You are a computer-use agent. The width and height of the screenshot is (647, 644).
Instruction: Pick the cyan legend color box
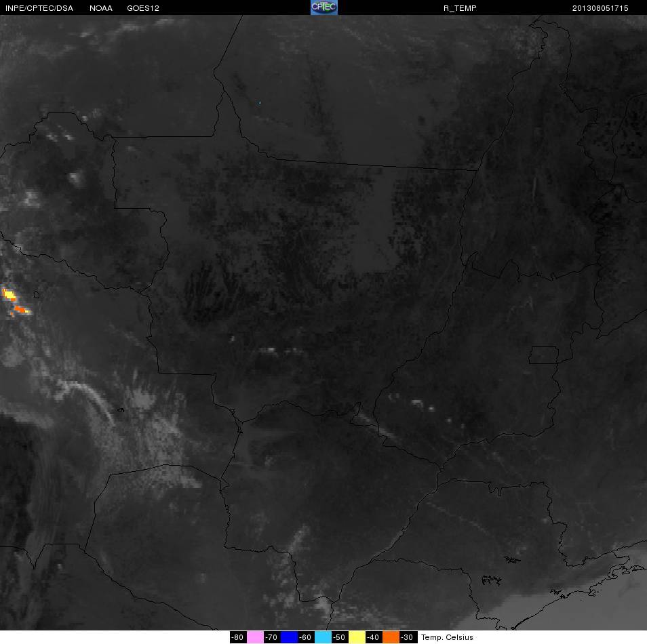click(x=323, y=637)
